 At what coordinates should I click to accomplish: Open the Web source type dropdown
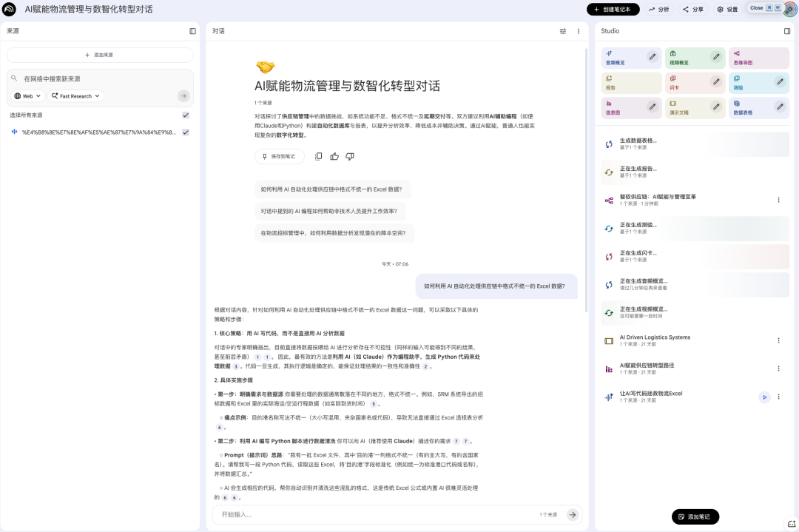coord(27,95)
